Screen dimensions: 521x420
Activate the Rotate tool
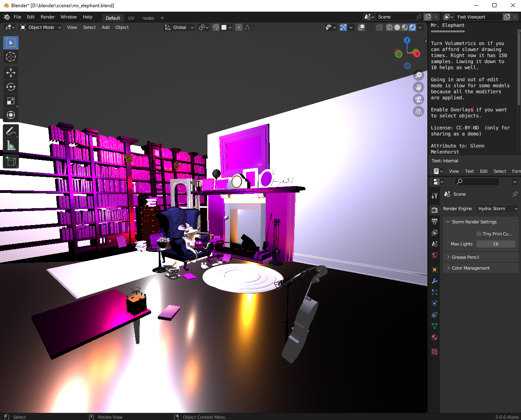point(11,87)
